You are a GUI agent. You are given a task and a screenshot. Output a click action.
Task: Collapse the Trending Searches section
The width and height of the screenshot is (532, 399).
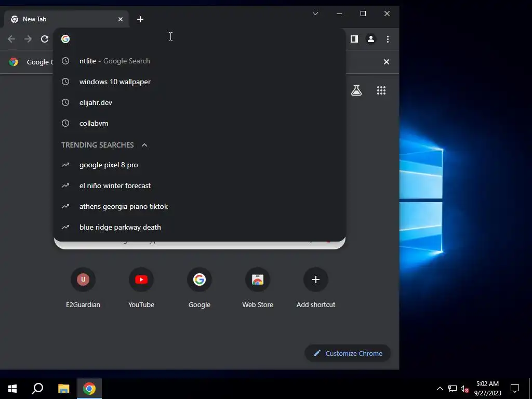coord(144,145)
